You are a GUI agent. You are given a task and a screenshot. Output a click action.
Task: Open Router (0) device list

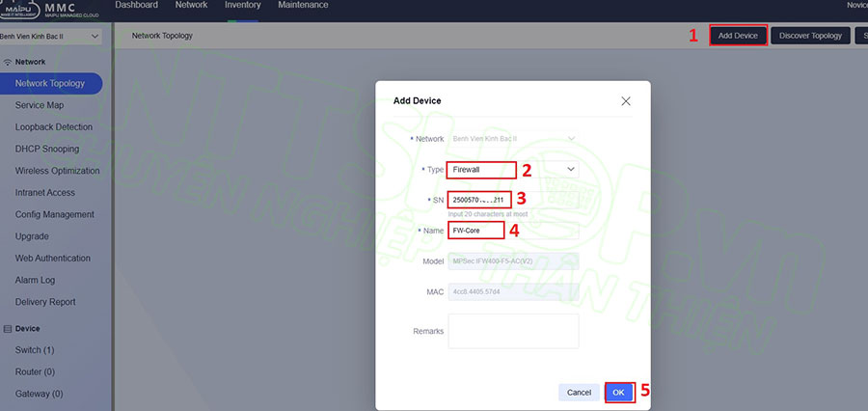pos(35,371)
